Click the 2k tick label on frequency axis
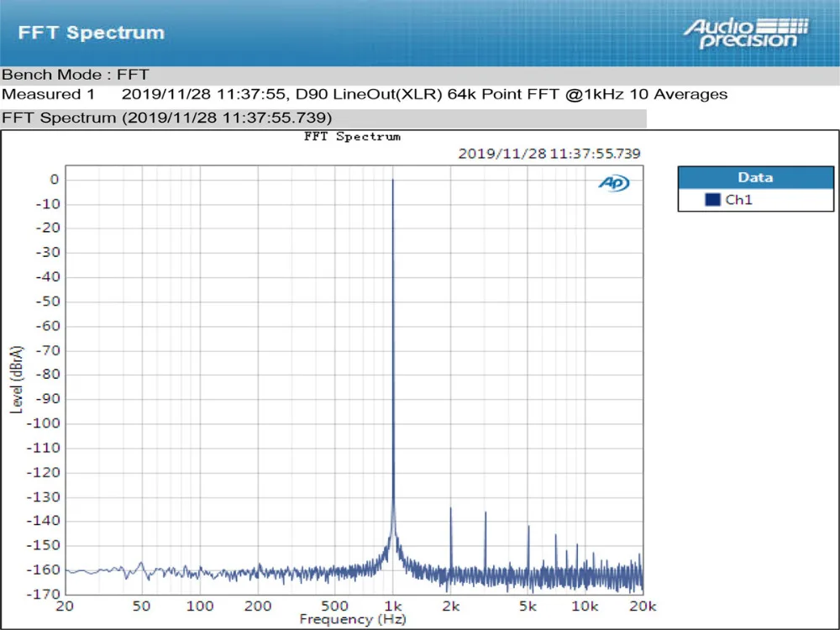This screenshot has height=630, width=840. pyautogui.click(x=450, y=606)
